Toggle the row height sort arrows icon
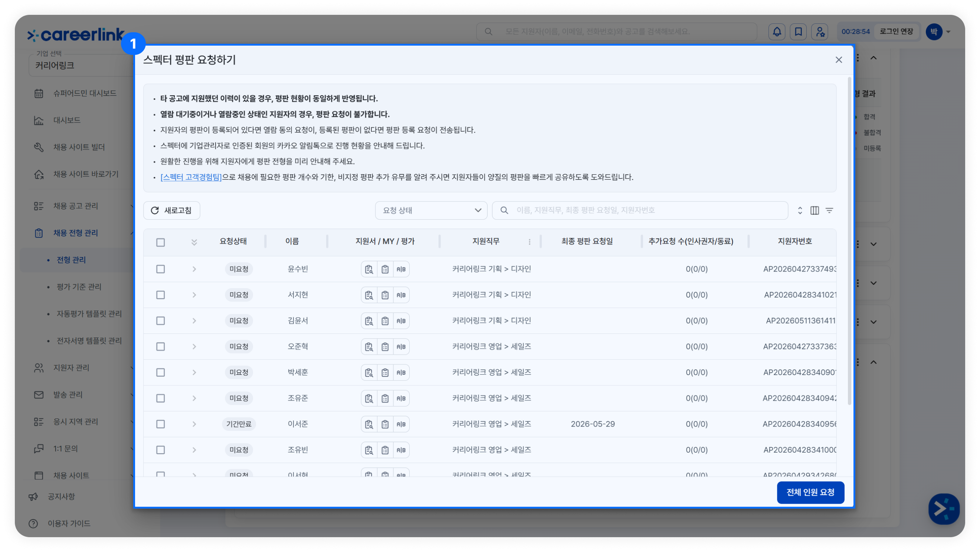This screenshot has width=980, height=552. point(800,210)
